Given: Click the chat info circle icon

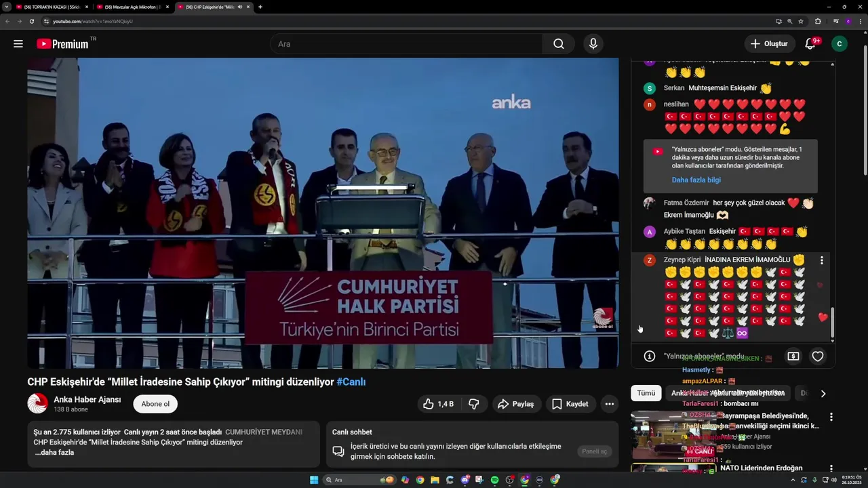Looking at the screenshot, I should click(x=650, y=356).
